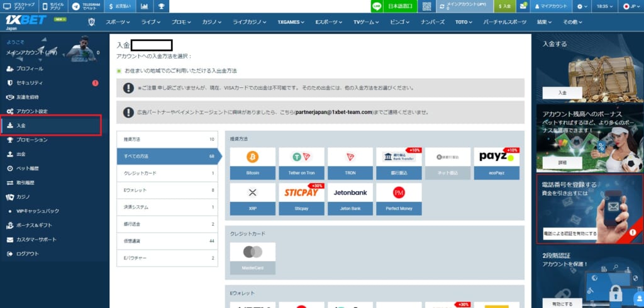
Task: Select the すべての方法 category tab
Action: pos(167,157)
